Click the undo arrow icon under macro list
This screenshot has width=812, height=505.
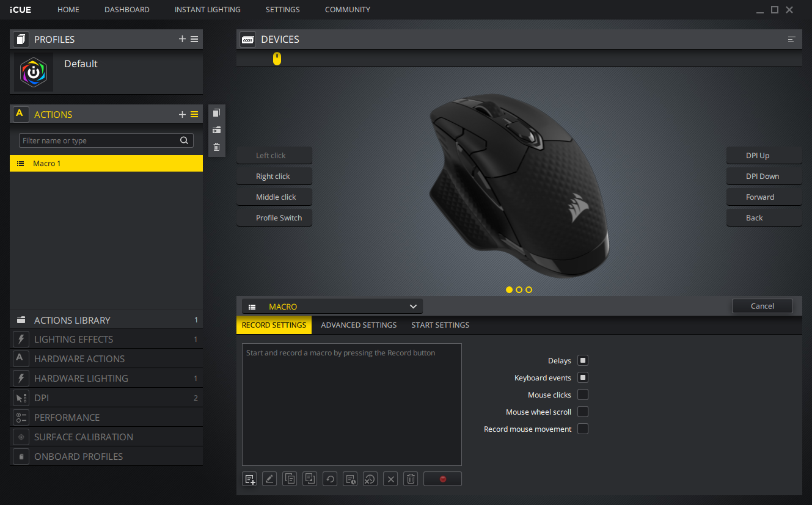pyautogui.click(x=330, y=479)
